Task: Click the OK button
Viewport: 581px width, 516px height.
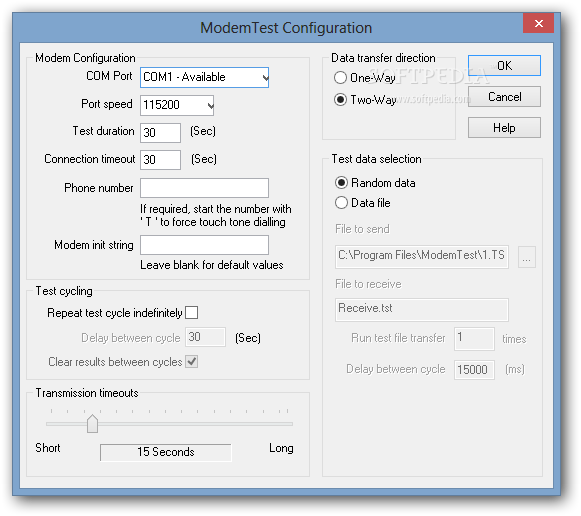Action: click(x=504, y=66)
